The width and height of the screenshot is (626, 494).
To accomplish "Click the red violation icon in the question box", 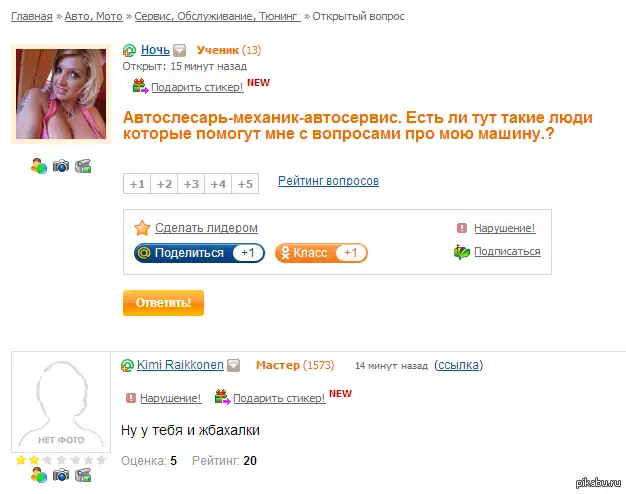I will [462, 228].
